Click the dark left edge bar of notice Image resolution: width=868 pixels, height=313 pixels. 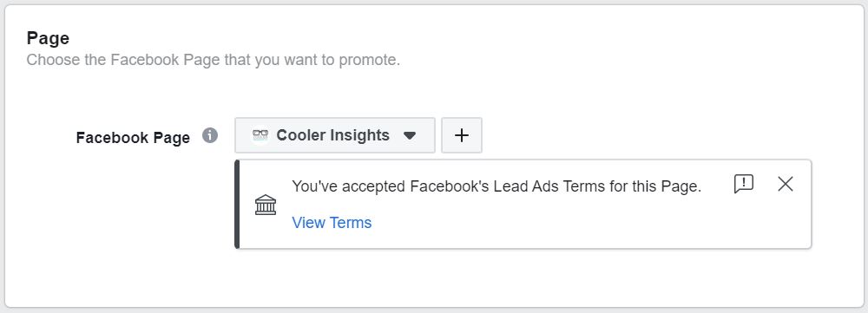pos(238,204)
